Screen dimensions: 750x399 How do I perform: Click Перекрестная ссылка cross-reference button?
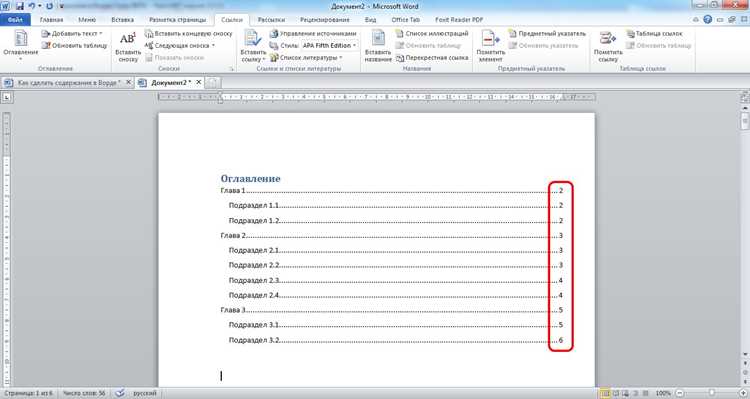(432, 58)
